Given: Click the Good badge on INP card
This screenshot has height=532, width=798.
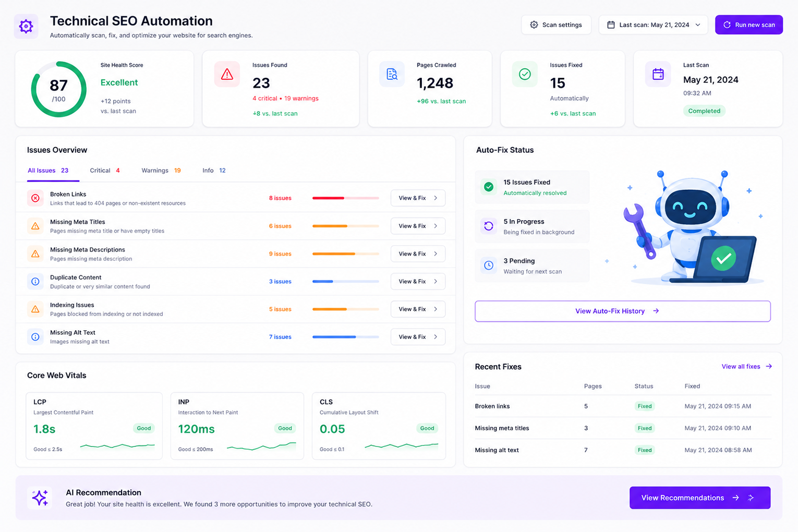Looking at the screenshot, I should [x=285, y=428].
